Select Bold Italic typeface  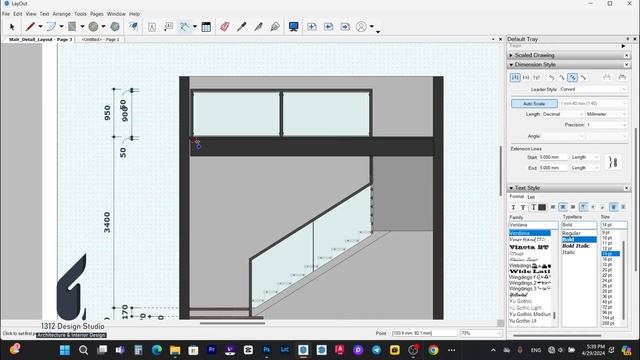tap(576, 246)
